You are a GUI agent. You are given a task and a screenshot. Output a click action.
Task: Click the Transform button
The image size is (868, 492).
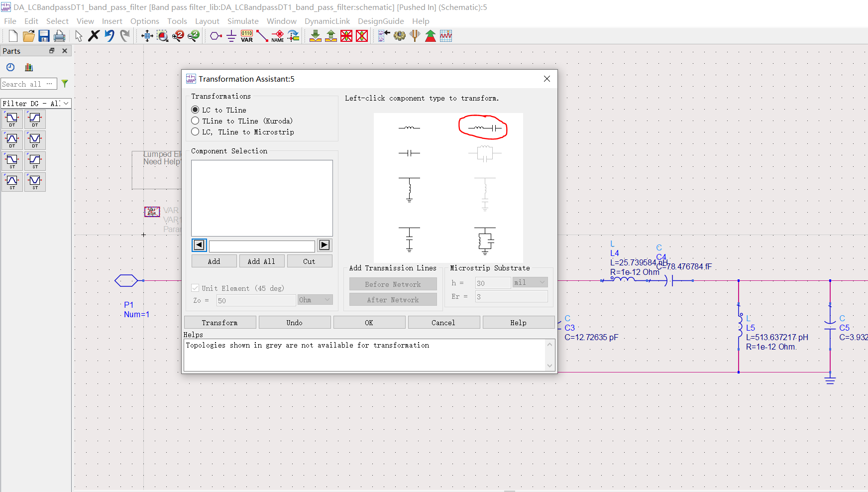coord(220,323)
